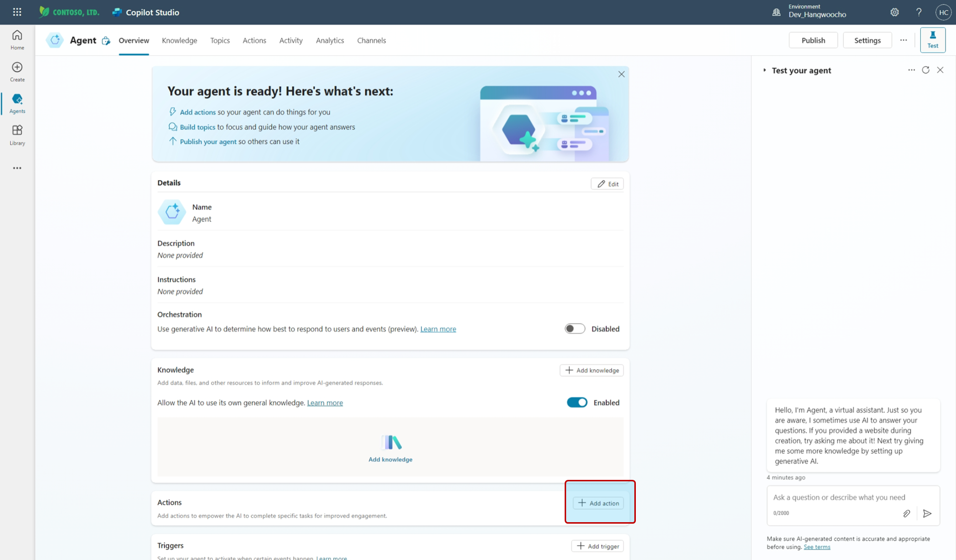956x560 pixels.
Task: Disable the AI general knowledge toggle
Action: click(x=577, y=402)
